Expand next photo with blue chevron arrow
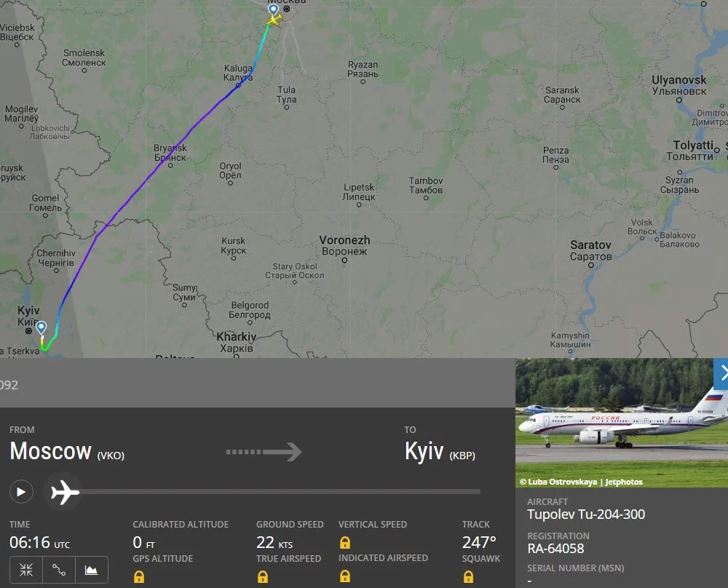728x588 pixels. [x=721, y=373]
